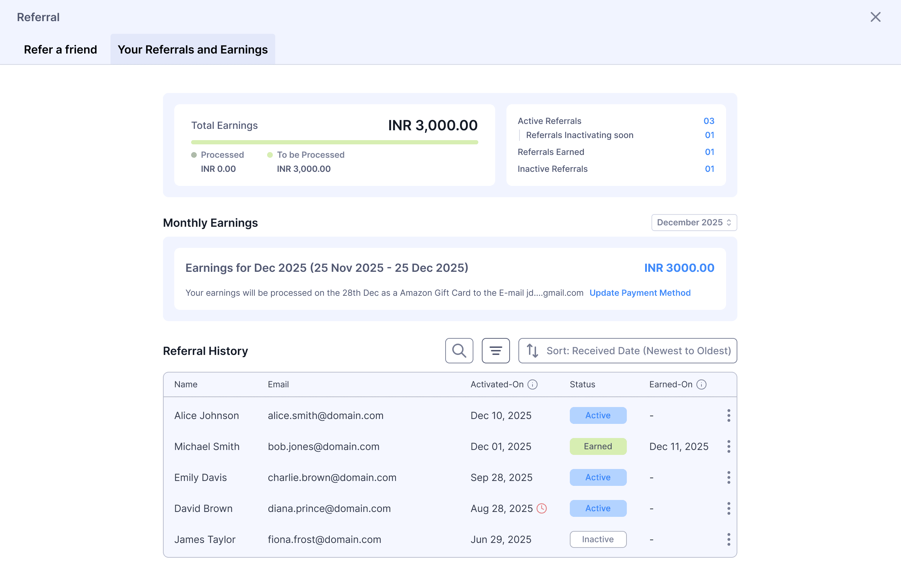Open the three-dot menu for Alice Johnson
The width and height of the screenshot is (901, 588).
729,415
